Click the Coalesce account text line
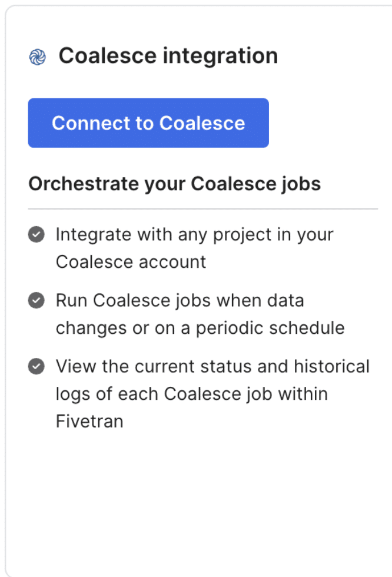This screenshot has width=392, height=577. 131,262
